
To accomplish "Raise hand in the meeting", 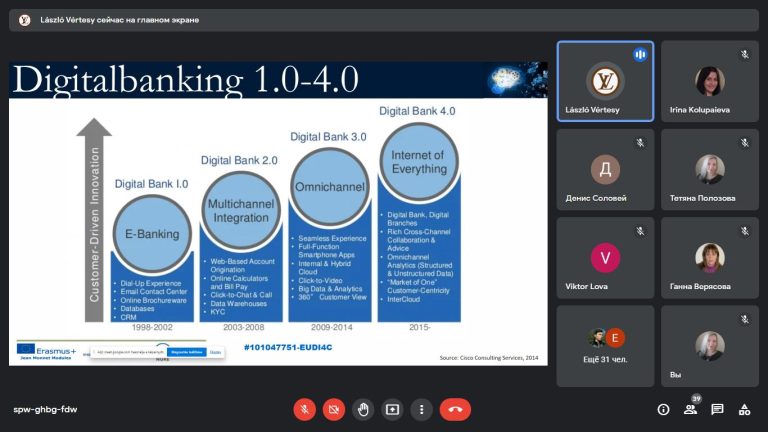I will click(x=363, y=409).
